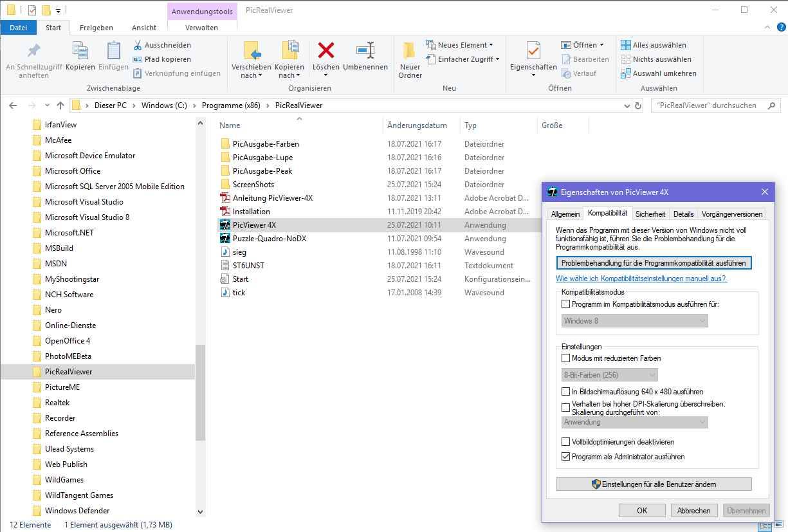
Task: Check Bildschirmauflösung 640 x 480 option
Action: click(566, 391)
